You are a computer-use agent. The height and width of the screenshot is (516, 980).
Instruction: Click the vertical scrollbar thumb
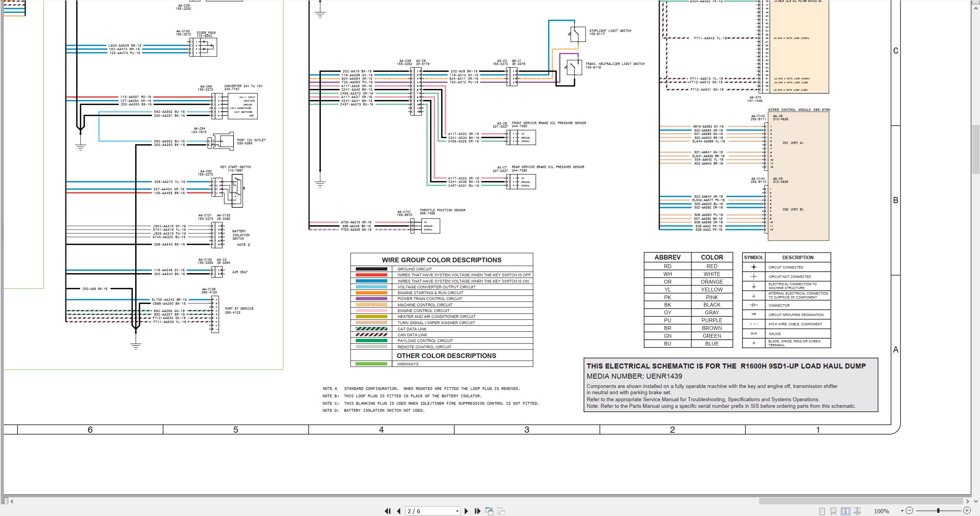coord(975,149)
